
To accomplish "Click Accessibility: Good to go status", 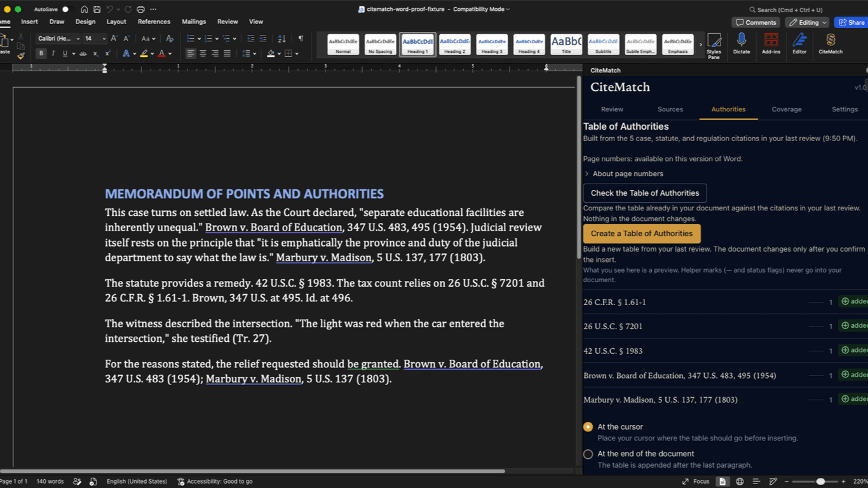I will 215,482.
